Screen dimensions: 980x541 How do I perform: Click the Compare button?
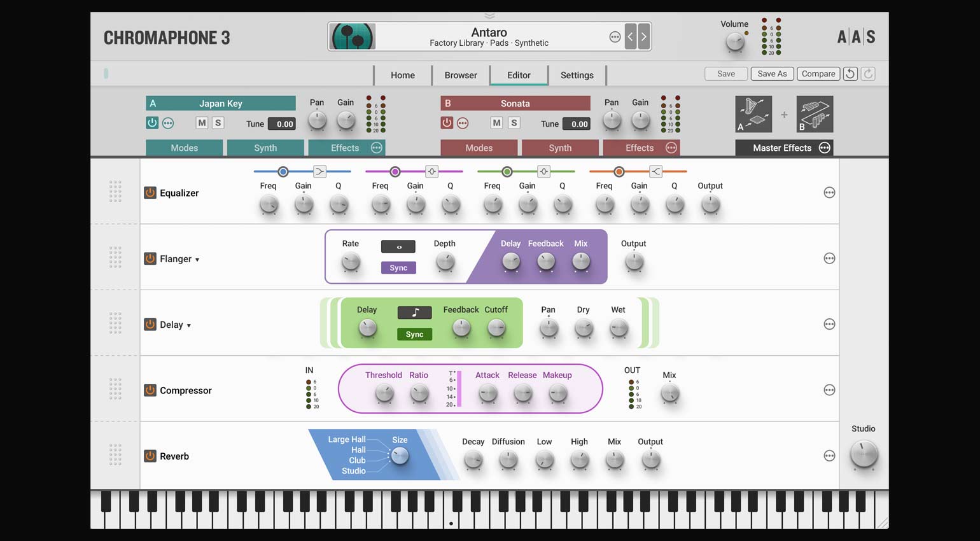(x=818, y=74)
